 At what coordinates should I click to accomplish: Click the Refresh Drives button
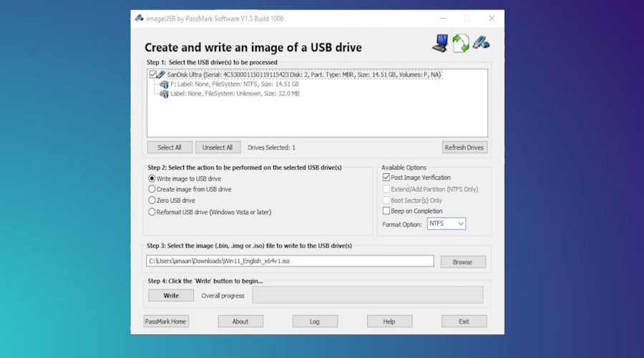coord(464,147)
